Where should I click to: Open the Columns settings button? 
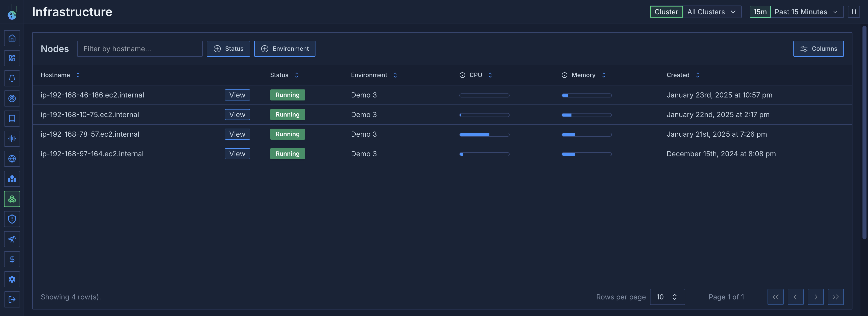coord(818,49)
